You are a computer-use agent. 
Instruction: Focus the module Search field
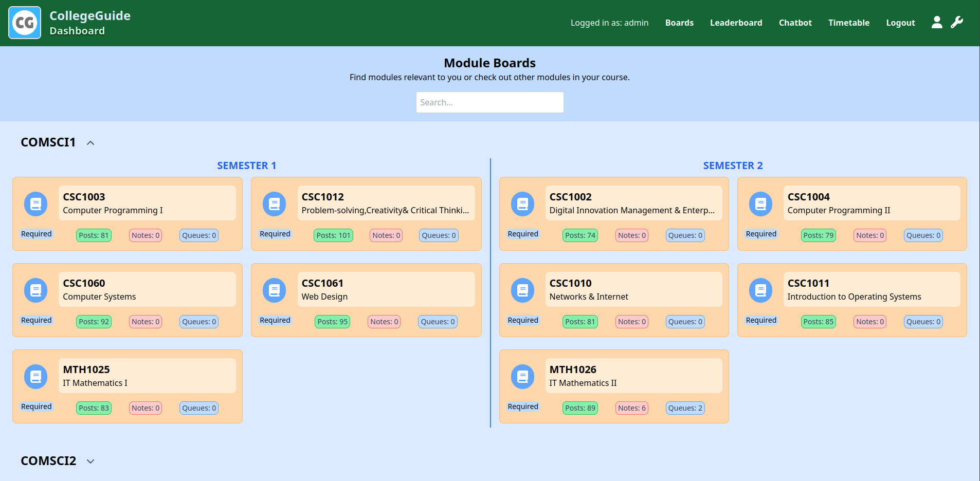489,102
